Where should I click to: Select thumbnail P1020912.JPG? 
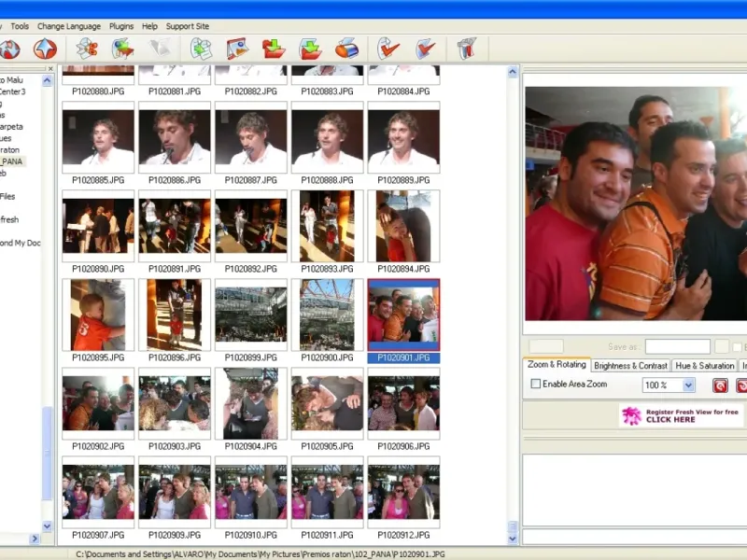(x=403, y=492)
